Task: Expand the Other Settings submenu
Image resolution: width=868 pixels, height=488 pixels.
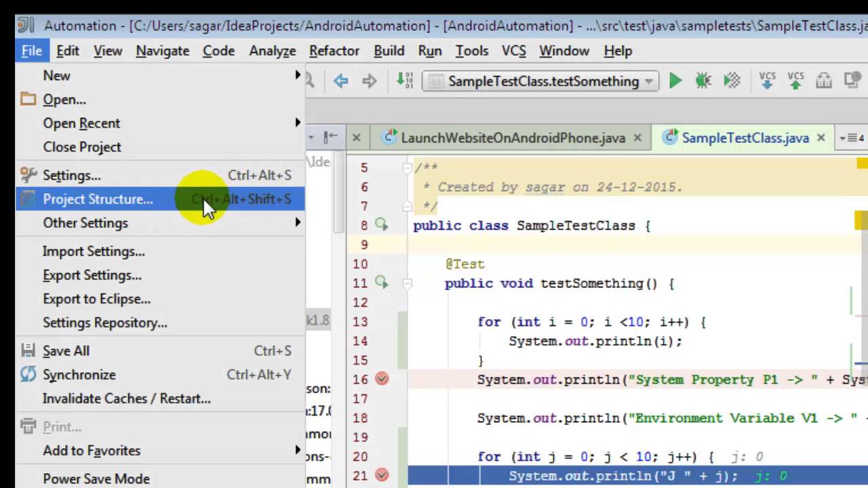Action: [298, 222]
